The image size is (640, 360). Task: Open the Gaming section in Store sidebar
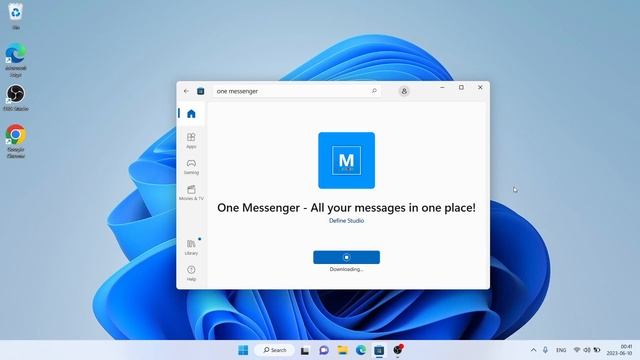coord(191,167)
